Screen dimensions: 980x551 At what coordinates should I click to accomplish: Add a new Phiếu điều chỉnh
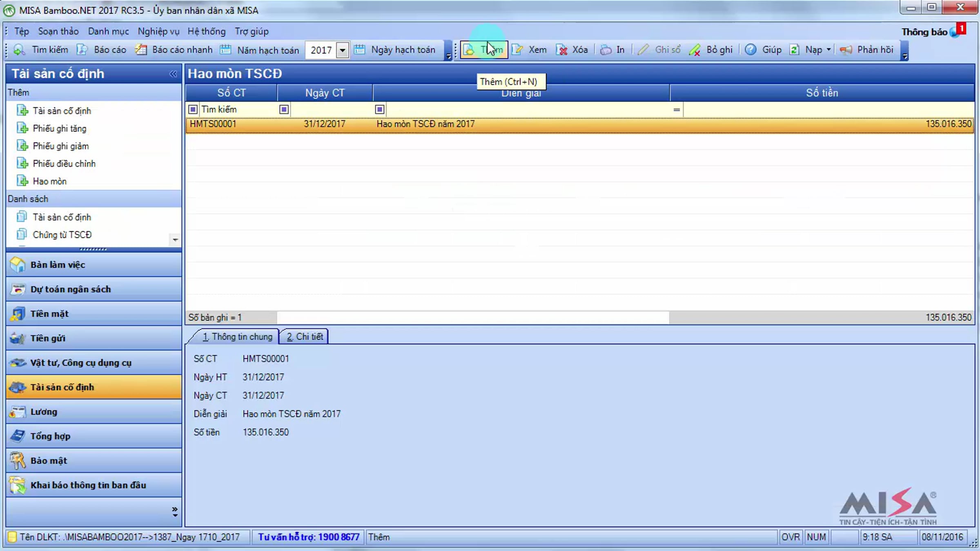(x=56, y=163)
